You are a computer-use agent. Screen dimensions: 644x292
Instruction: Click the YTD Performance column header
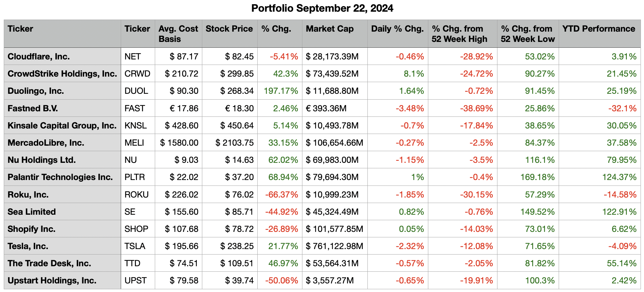click(599, 29)
